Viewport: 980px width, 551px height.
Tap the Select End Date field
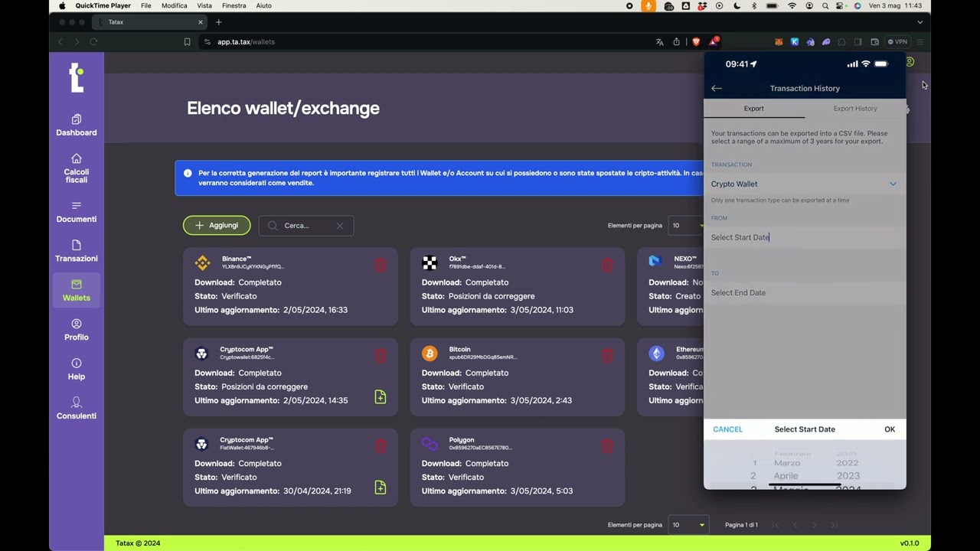coord(805,293)
